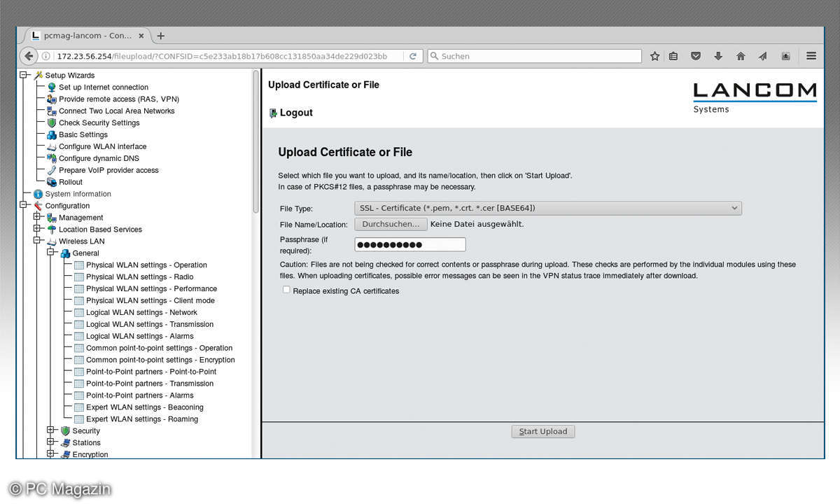Expand the Location Based Services node
Image resolution: width=840 pixels, height=504 pixels.
(37, 229)
